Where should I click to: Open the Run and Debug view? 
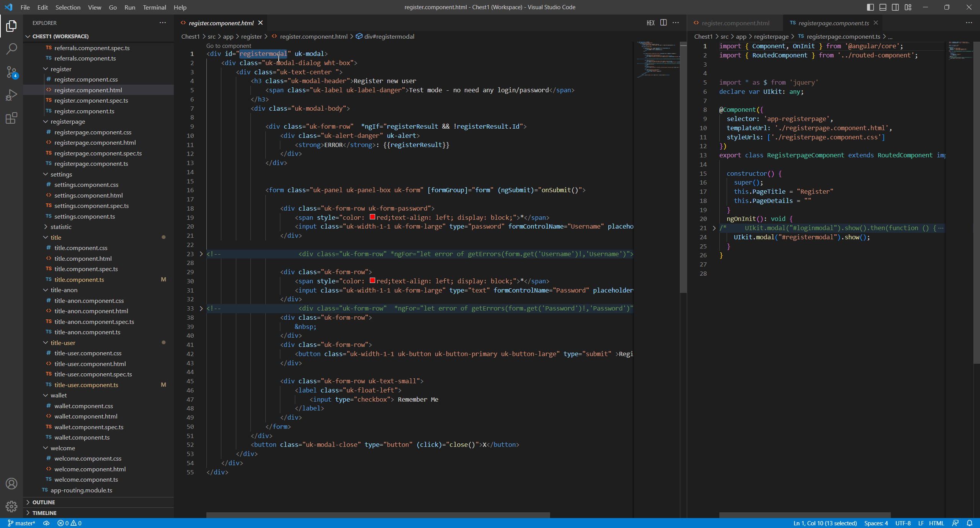[11, 95]
